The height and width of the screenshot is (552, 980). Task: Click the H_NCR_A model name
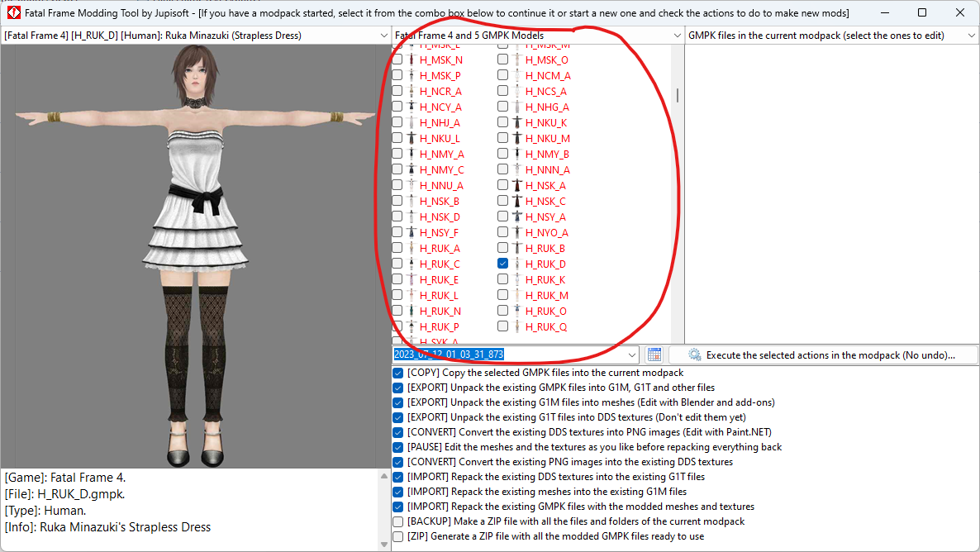tap(440, 91)
